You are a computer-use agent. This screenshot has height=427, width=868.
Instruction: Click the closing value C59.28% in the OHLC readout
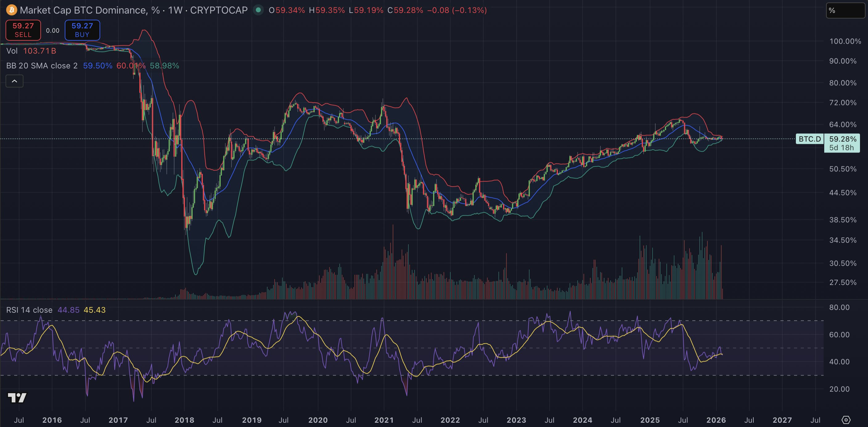click(x=405, y=10)
